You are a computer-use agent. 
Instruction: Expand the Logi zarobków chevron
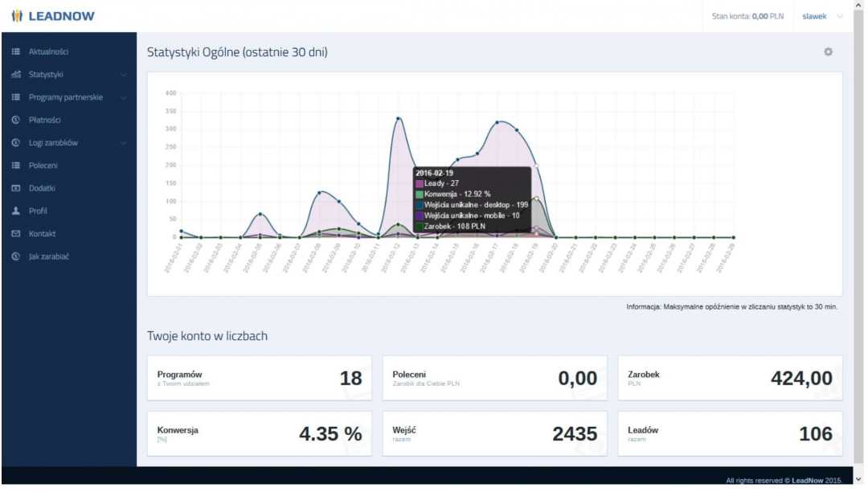pos(123,143)
